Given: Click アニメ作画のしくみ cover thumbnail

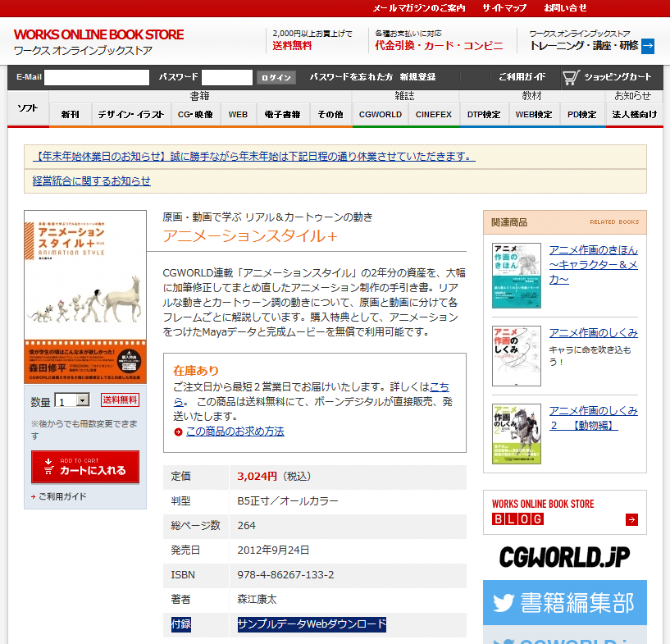Looking at the screenshot, I should coord(517,356).
